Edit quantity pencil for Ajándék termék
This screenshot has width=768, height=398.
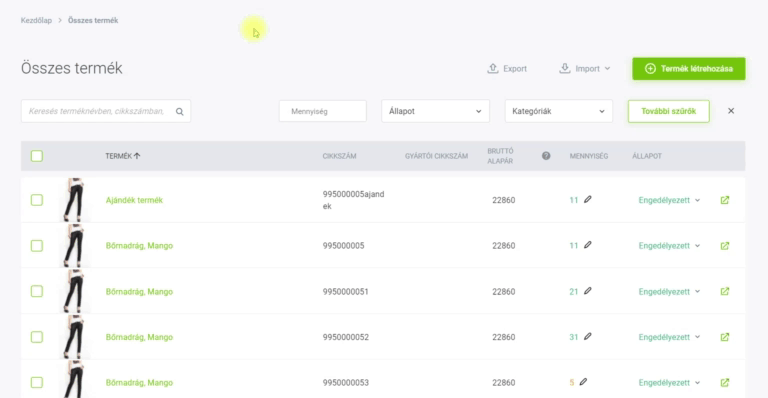[x=588, y=199]
